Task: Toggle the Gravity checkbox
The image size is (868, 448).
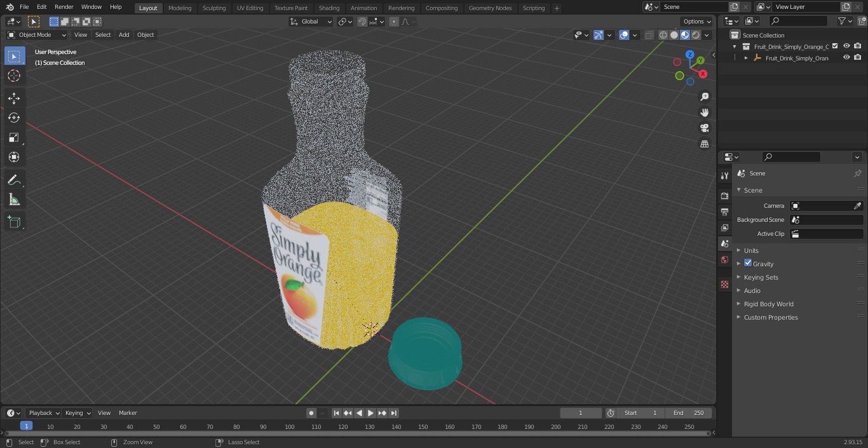Action: pyautogui.click(x=748, y=263)
